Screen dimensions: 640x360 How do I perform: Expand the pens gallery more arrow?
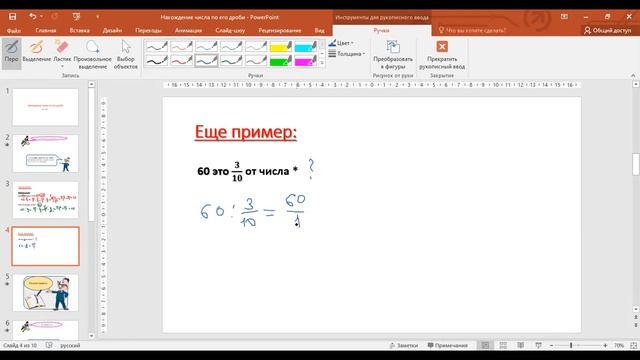point(322,63)
